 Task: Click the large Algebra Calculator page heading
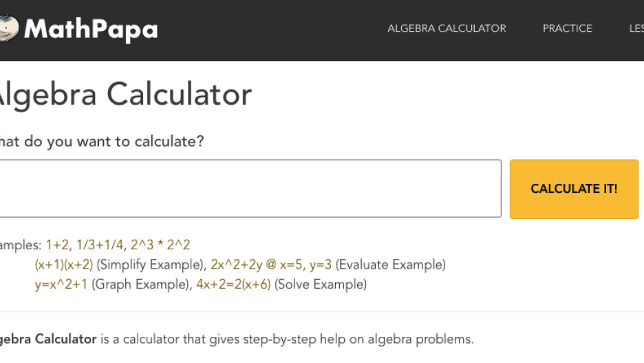tap(125, 94)
